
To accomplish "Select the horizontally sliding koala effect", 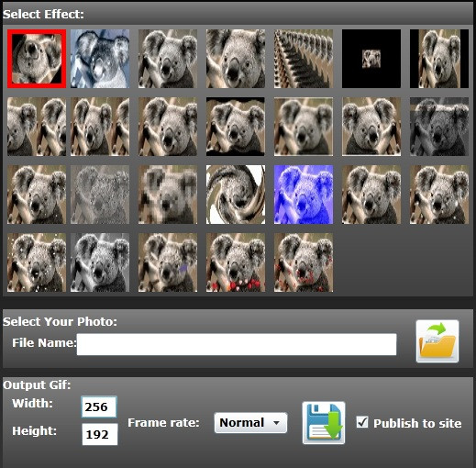I will [x=100, y=127].
